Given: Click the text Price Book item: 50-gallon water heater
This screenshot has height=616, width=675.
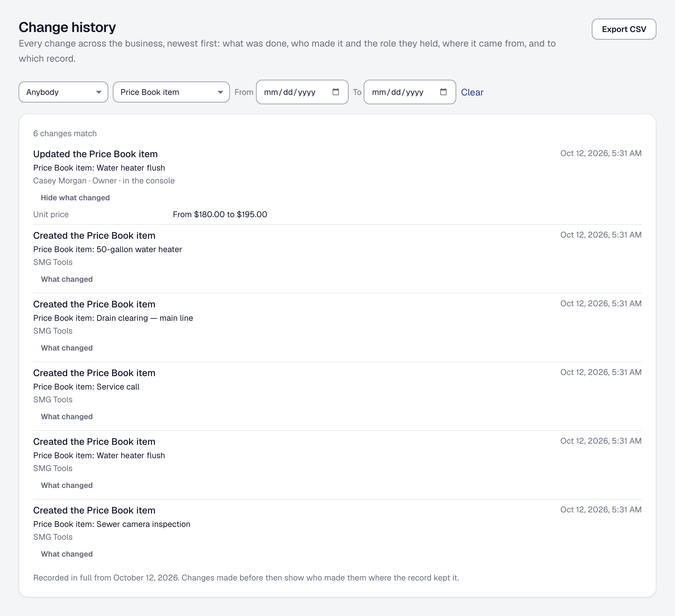Looking at the screenshot, I should [x=107, y=249].
